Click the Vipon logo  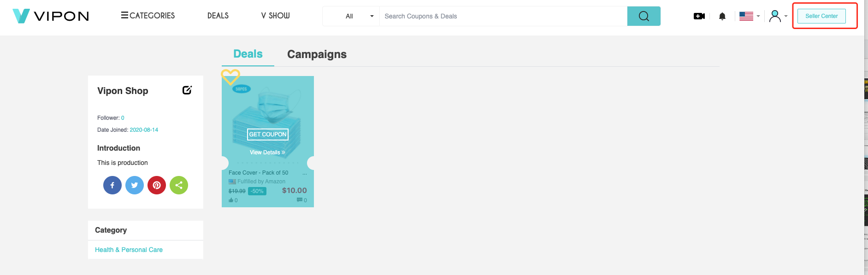pyautogui.click(x=51, y=16)
